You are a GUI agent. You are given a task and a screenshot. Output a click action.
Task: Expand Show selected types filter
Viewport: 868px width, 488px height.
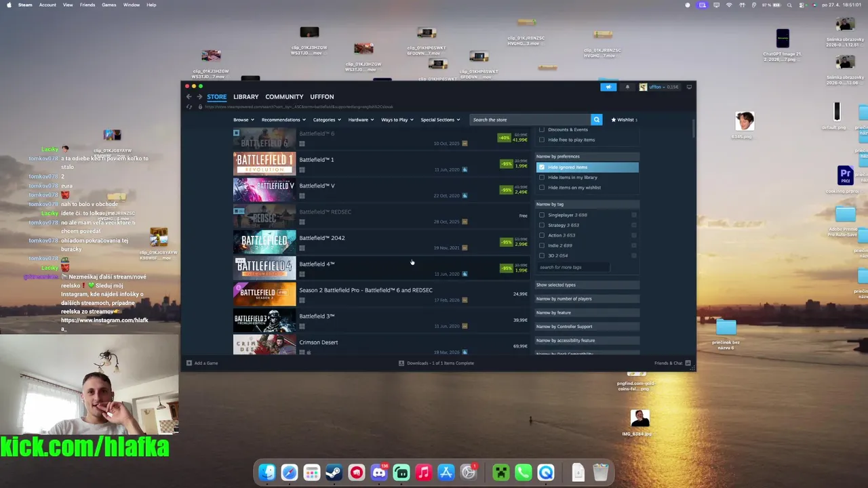coord(587,285)
